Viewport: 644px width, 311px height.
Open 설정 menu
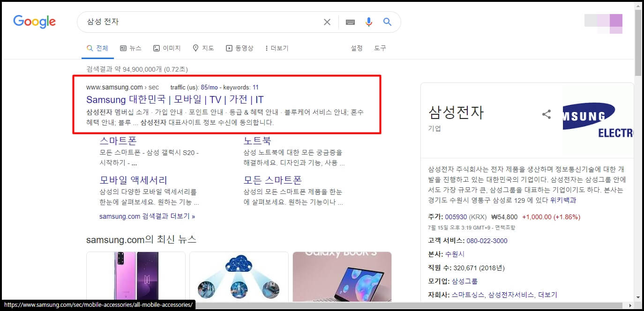[357, 48]
